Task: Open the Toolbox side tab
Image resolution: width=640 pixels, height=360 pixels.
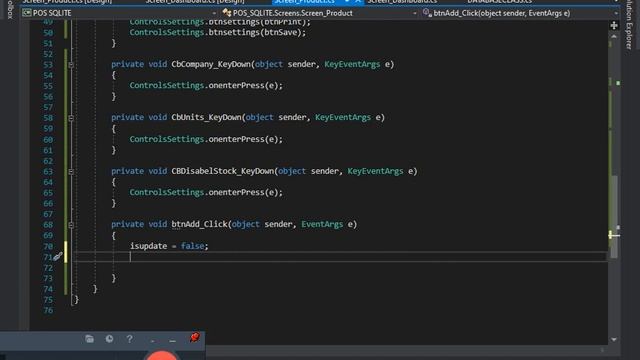Action: pos(10,9)
